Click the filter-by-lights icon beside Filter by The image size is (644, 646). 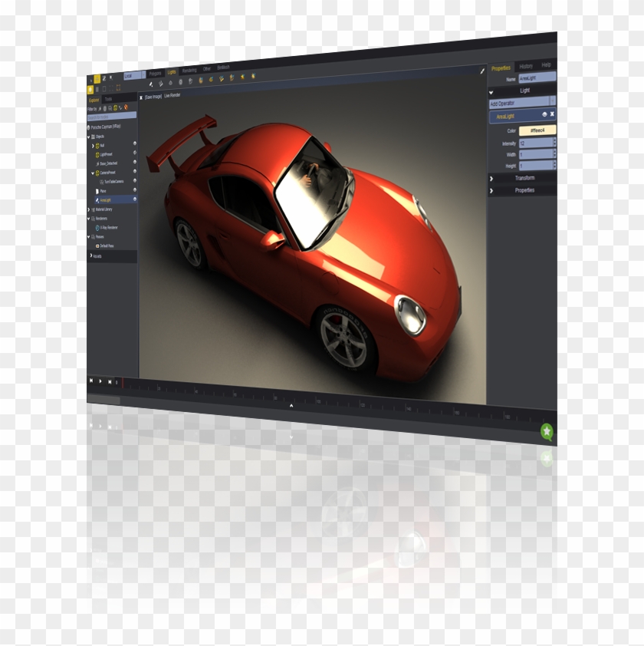(x=114, y=107)
